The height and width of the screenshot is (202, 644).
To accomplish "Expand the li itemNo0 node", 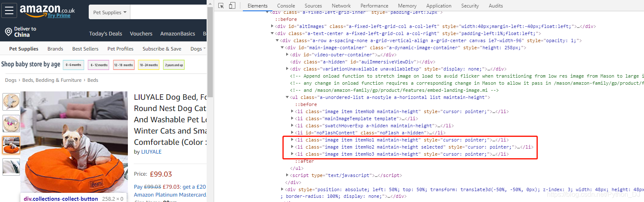I will click(x=292, y=111).
